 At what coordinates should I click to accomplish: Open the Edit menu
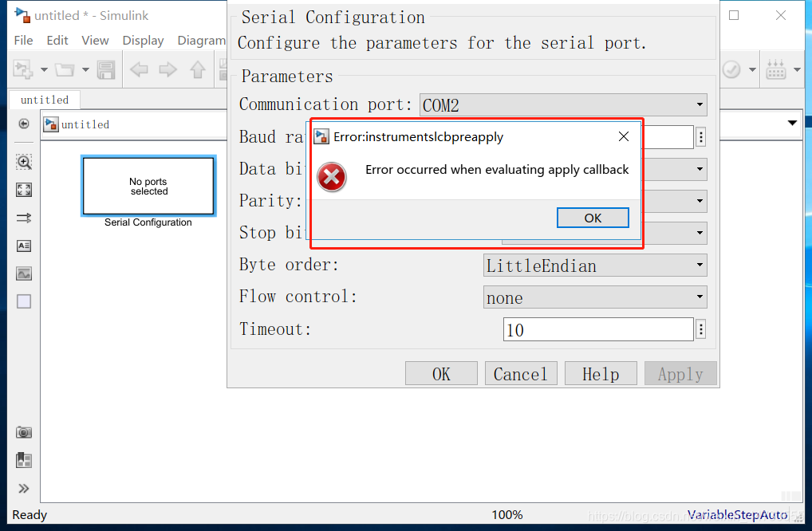(x=57, y=41)
